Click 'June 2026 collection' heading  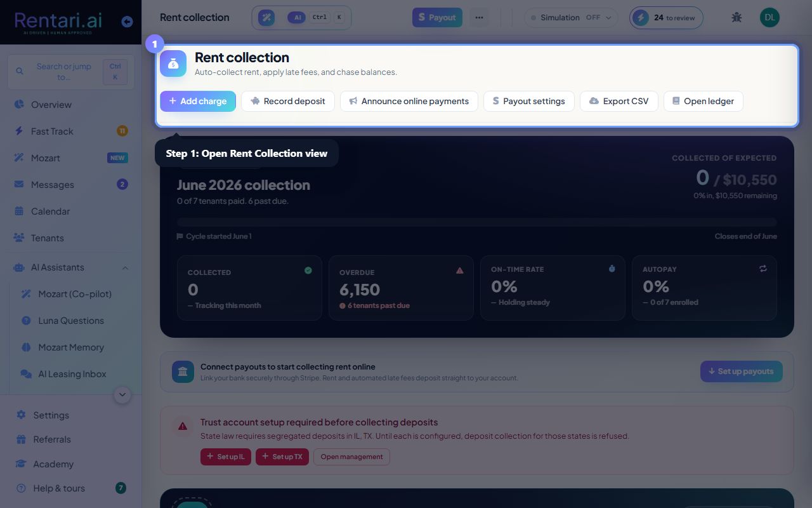coord(244,185)
